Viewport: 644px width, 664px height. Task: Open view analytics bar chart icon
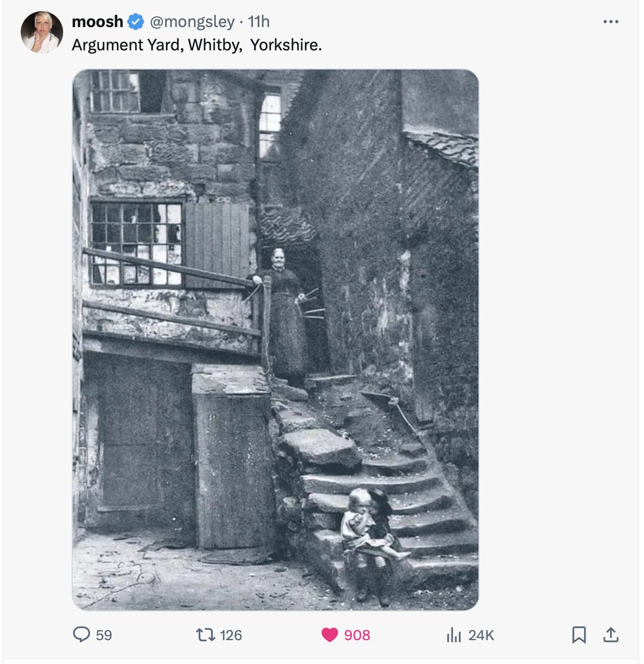tap(453, 635)
